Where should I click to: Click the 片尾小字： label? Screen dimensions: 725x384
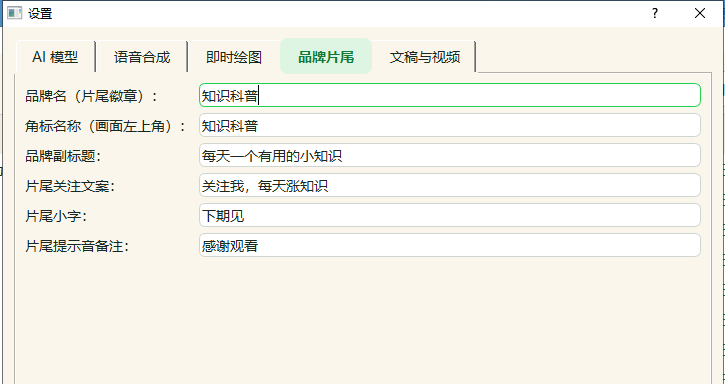click(56, 216)
